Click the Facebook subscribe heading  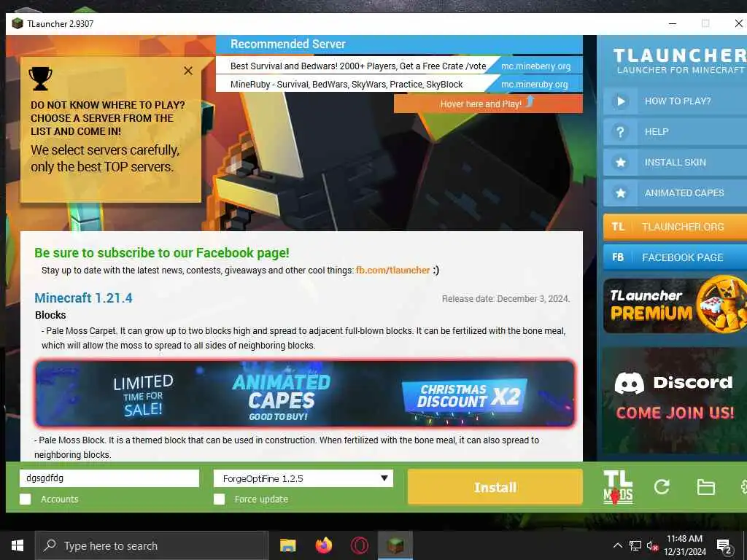point(161,253)
